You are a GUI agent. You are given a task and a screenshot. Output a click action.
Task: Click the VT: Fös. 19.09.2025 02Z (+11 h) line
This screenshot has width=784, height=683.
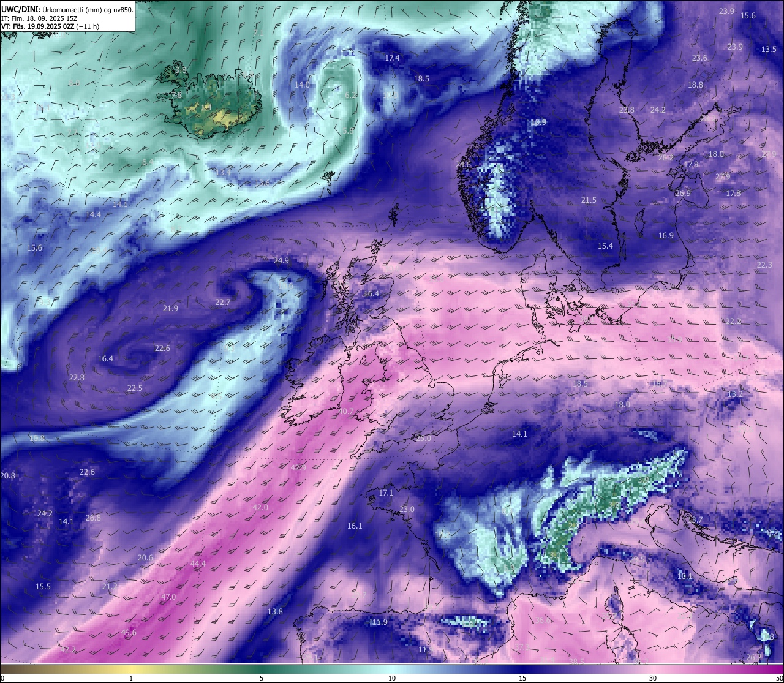(x=50, y=26)
